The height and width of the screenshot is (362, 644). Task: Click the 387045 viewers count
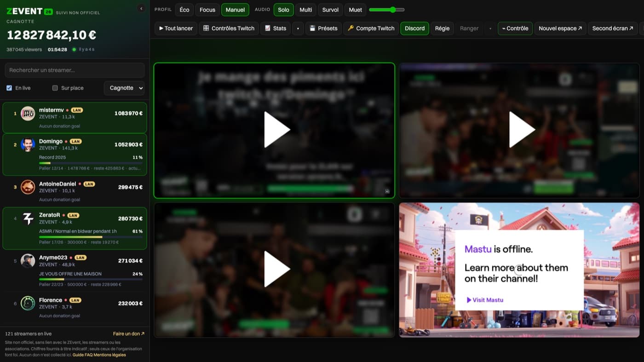point(24,50)
